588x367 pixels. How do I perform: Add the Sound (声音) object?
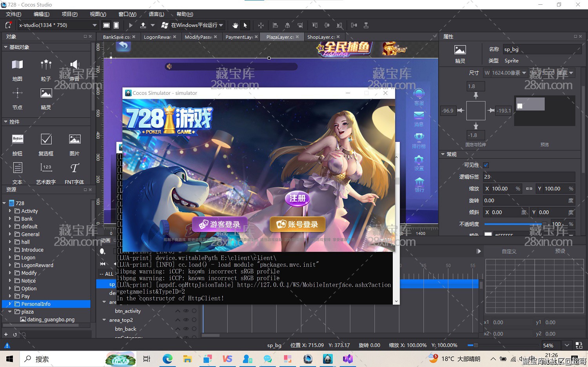point(74,70)
